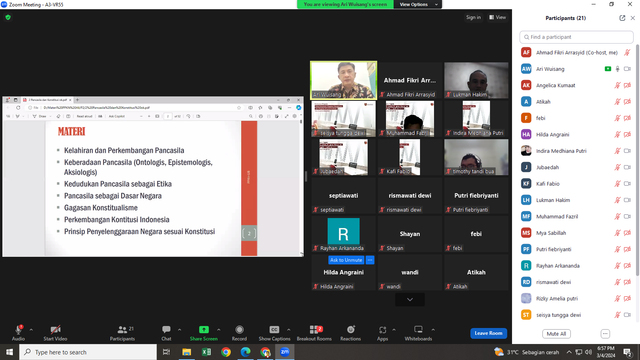Viewport: 640px width, 360px height.
Task: Open Task View on the taskbar
Action: 166,352
